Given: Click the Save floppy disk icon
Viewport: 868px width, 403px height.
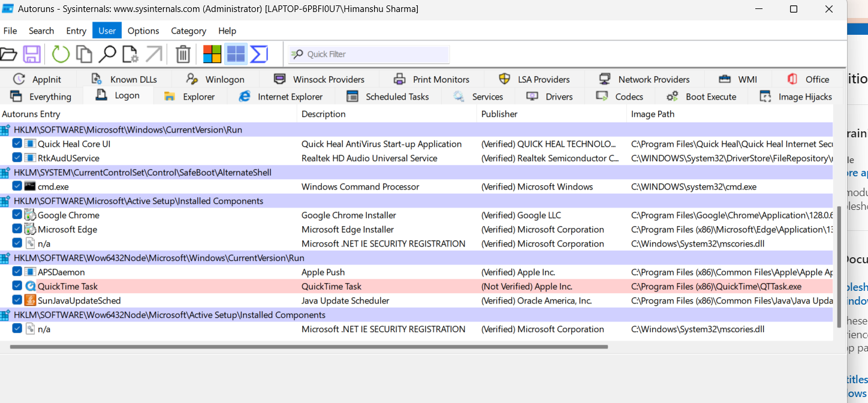Looking at the screenshot, I should pyautogui.click(x=32, y=54).
